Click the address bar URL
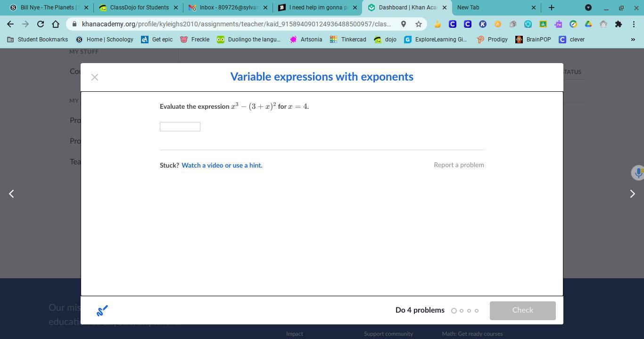Viewport: 644px width, 339px height. (x=236, y=24)
